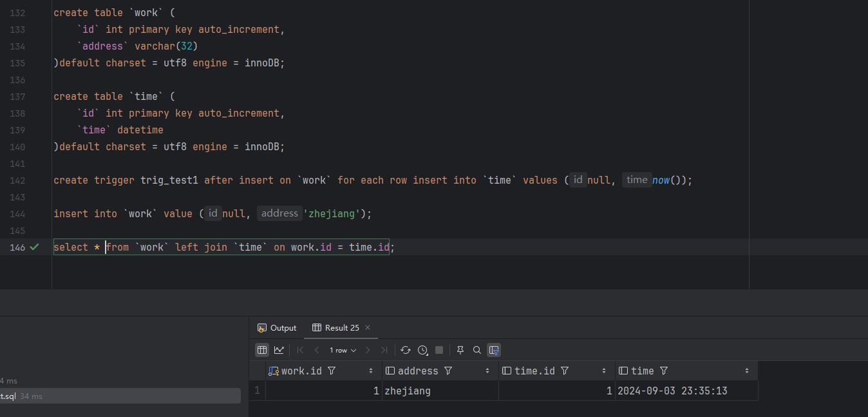Open the auto-refresh clock icon

pos(422,350)
